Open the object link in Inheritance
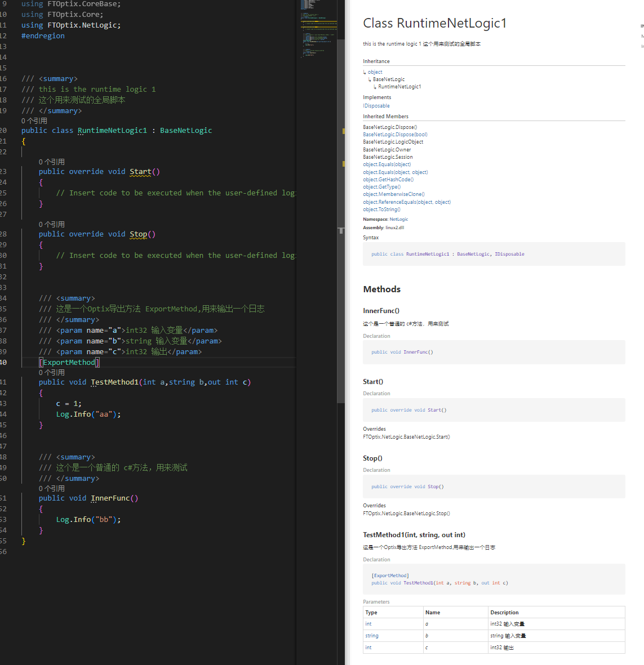Viewport: 644px width, 665px height. pyautogui.click(x=375, y=72)
